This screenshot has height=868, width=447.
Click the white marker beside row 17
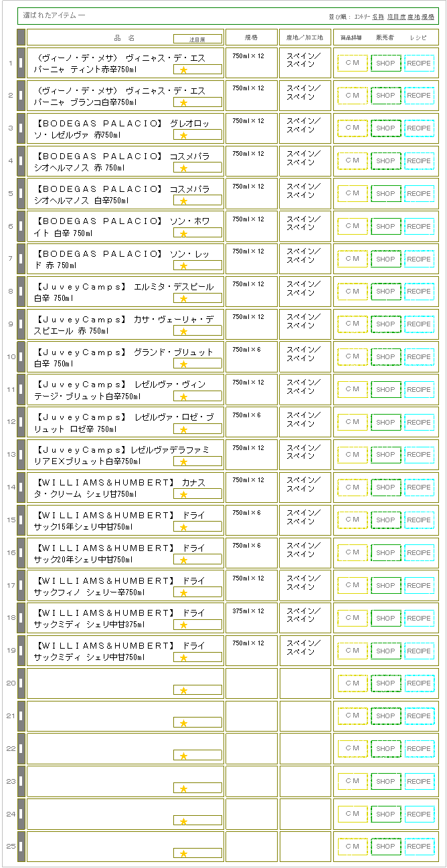(21, 586)
